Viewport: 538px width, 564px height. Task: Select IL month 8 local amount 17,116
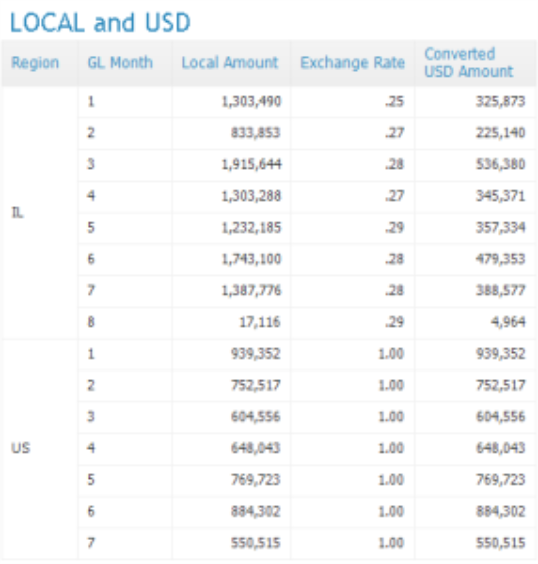[260, 322]
